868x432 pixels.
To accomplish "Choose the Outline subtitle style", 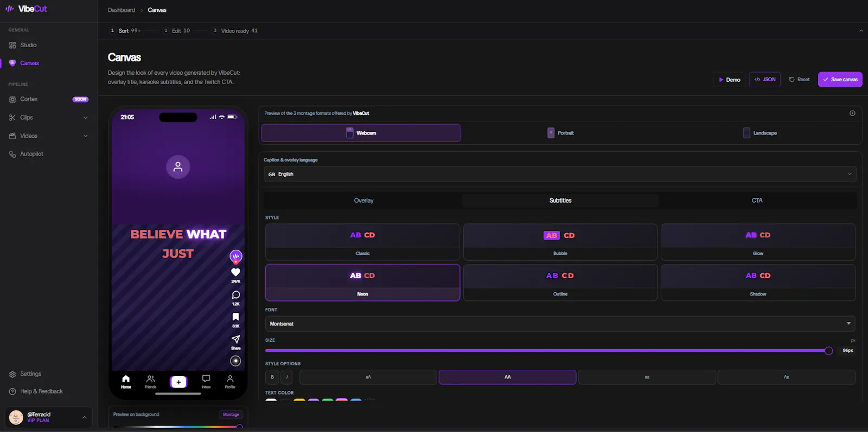I will point(560,282).
